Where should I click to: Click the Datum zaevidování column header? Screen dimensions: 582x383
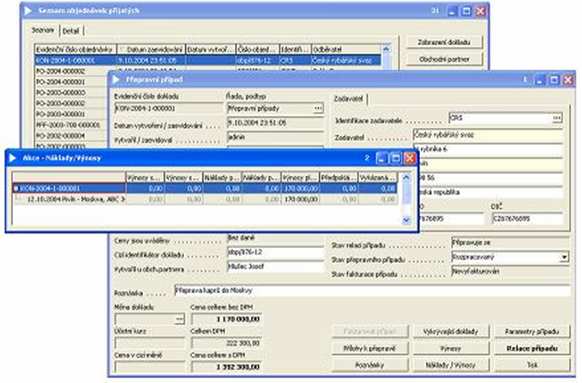pos(151,49)
